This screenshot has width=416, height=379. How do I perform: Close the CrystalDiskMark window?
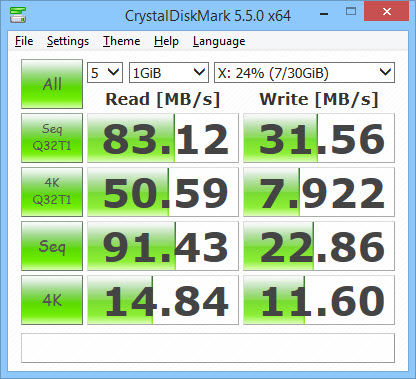point(387,12)
